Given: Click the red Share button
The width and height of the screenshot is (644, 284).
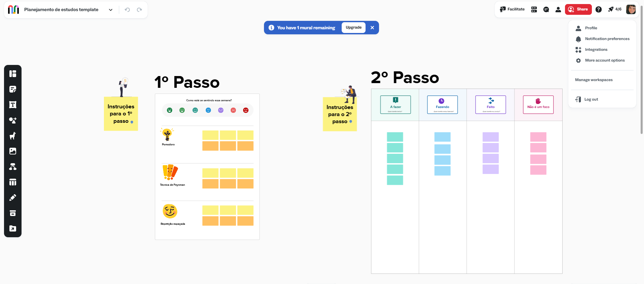Looking at the screenshot, I should (578, 9).
